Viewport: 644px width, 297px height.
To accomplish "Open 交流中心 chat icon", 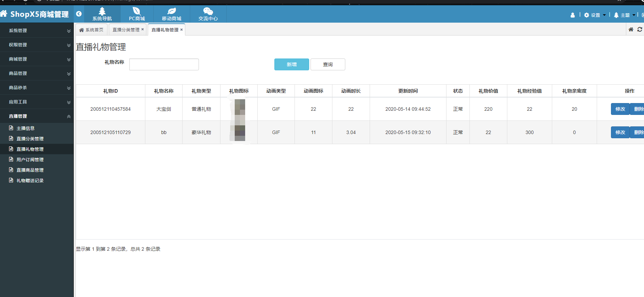I will coord(208,11).
